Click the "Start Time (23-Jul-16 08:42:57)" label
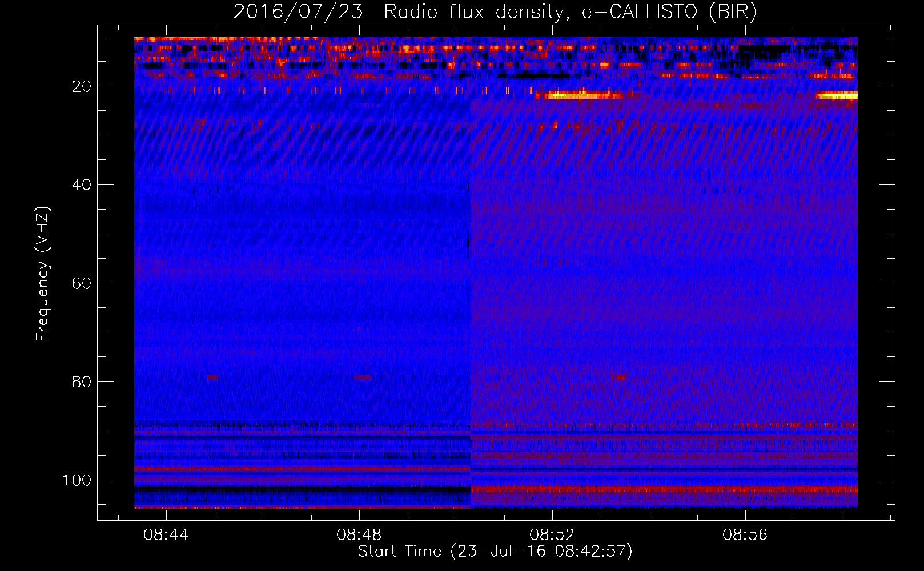924x571 pixels. tap(495, 552)
